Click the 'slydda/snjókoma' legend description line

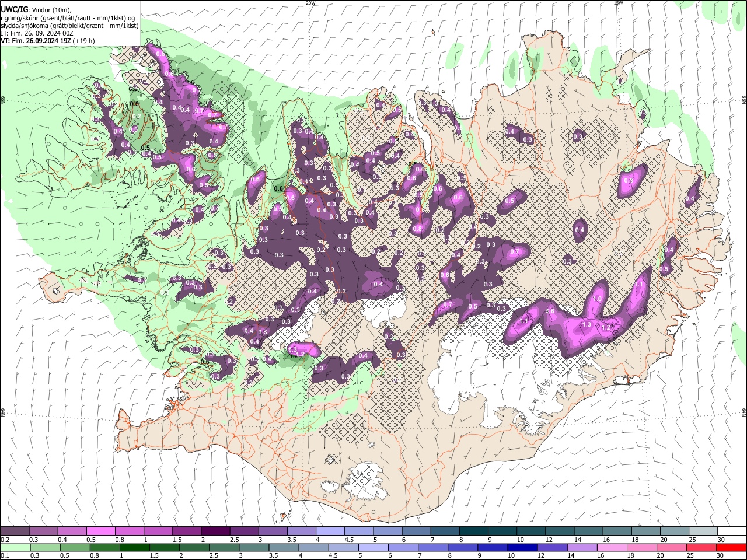pyautogui.click(x=69, y=26)
